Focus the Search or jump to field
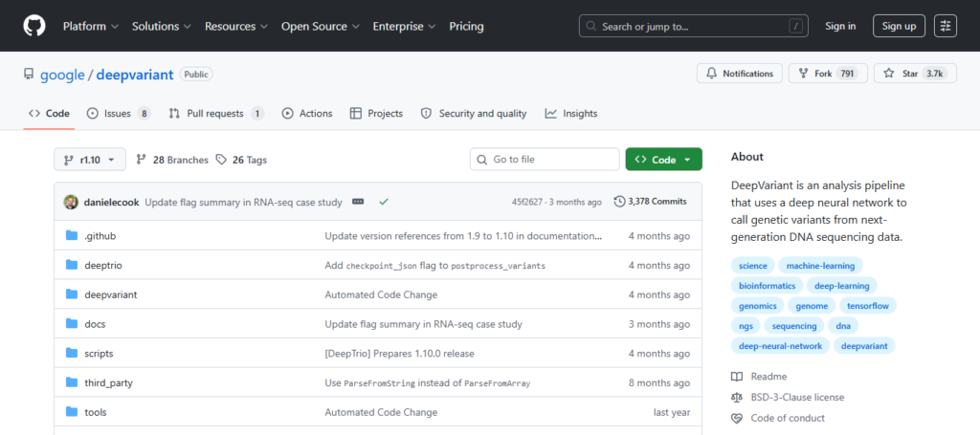This screenshot has width=980, height=435. [x=693, y=26]
